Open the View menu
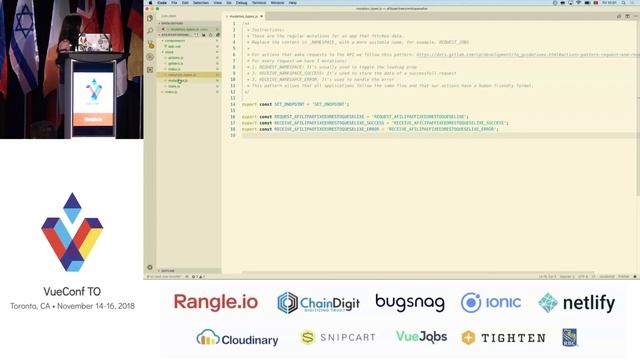This screenshot has height=360, width=640. [x=218, y=3]
